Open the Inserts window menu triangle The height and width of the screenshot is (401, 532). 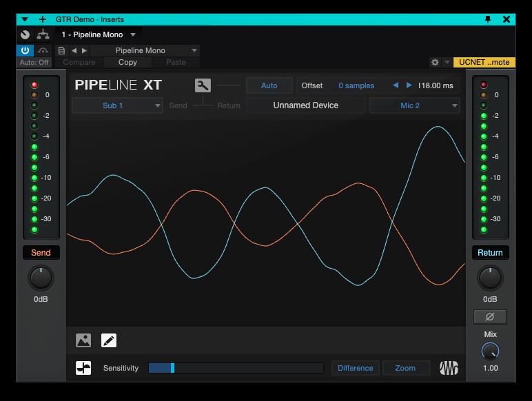click(x=25, y=19)
